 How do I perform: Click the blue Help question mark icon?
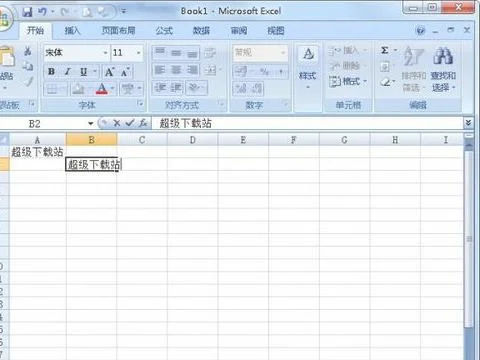[421, 31]
